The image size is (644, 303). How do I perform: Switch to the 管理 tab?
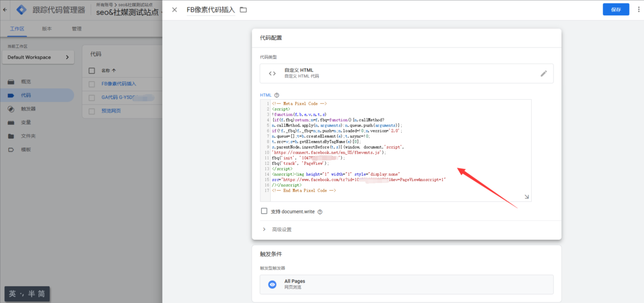76,29
